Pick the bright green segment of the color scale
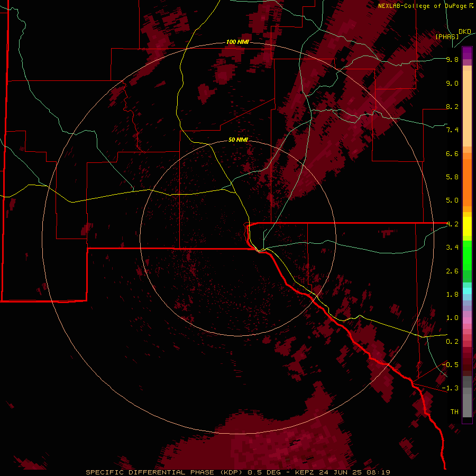Screen dimensions: 476x476 467,256
